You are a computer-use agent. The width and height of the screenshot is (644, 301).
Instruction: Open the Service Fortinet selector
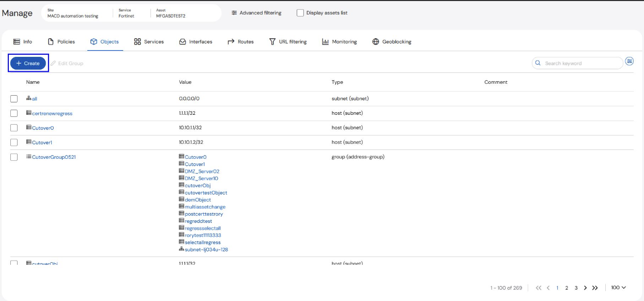(x=127, y=13)
